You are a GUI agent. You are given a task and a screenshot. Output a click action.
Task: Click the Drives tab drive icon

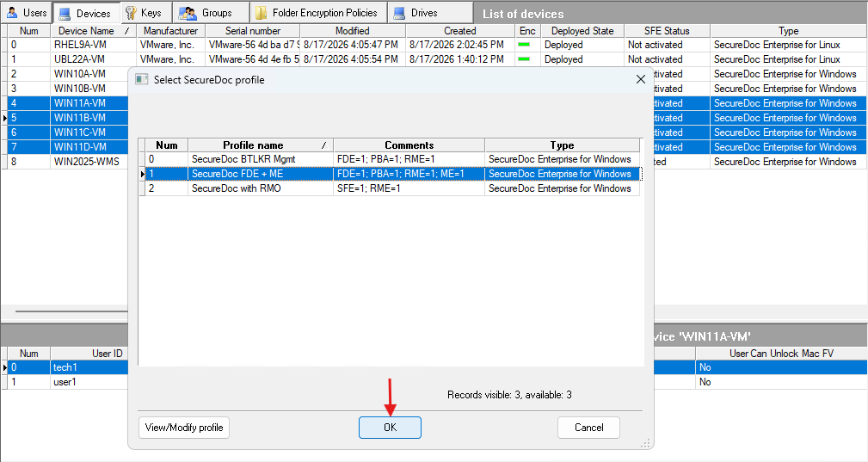pos(399,13)
